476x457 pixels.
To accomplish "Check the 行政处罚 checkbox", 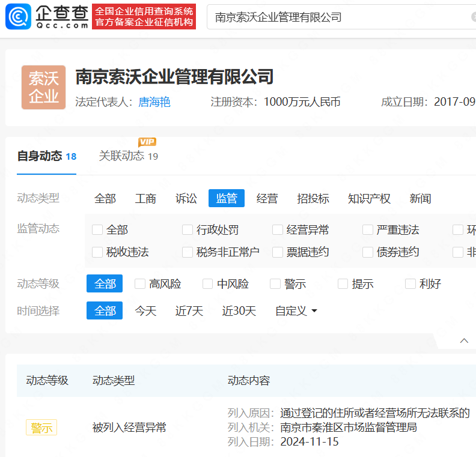I will click(x=188, y=229).
